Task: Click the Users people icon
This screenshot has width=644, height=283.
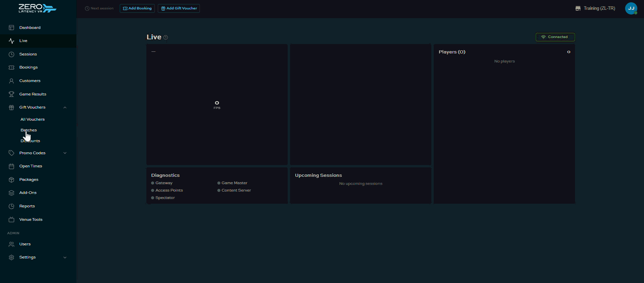Action: coord(11,244)
